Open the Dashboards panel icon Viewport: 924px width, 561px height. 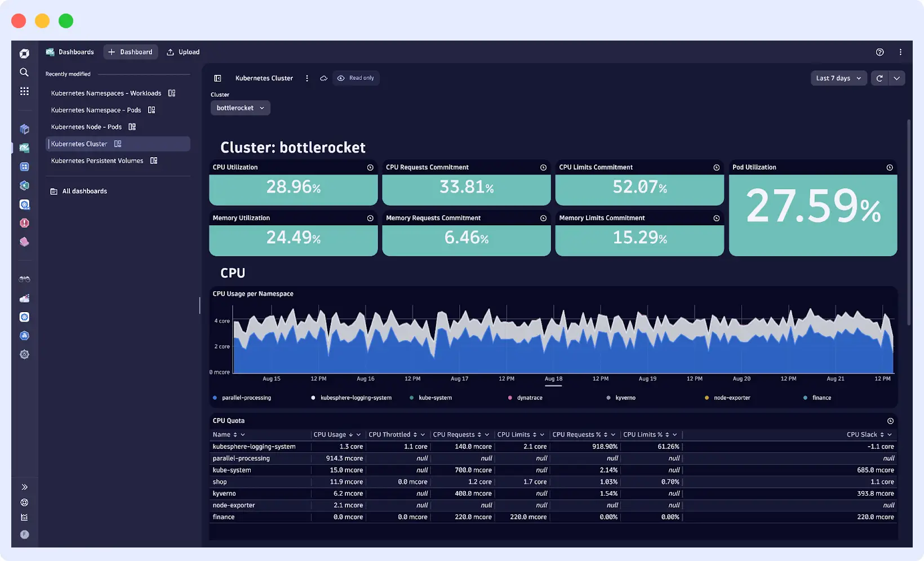click(24, 148)
